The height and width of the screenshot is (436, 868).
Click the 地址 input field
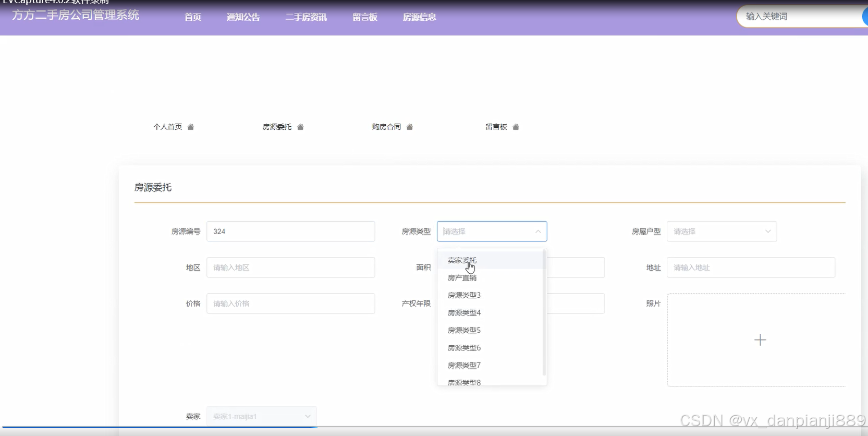(x=751, y=268)
